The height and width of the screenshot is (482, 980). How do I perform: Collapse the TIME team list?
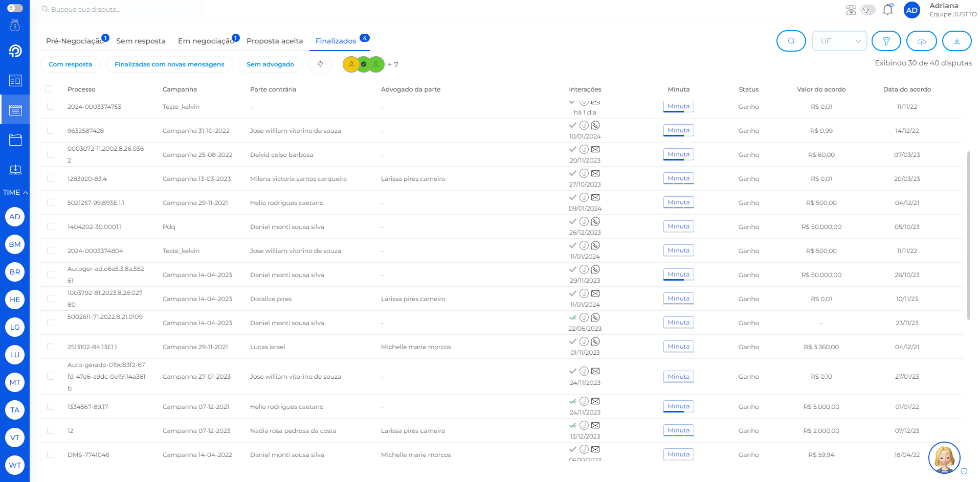point(15,193)
